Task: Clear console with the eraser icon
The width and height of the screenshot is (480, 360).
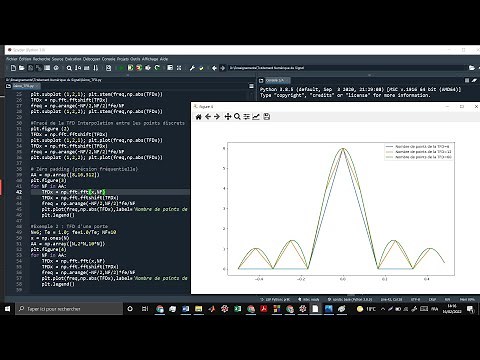Action: click(474, 80)
